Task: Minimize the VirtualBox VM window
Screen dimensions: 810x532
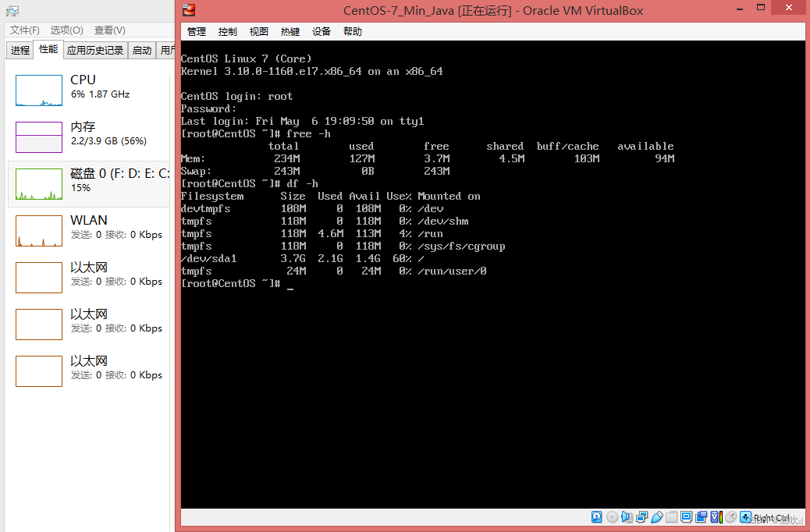Action: [740, 9]
